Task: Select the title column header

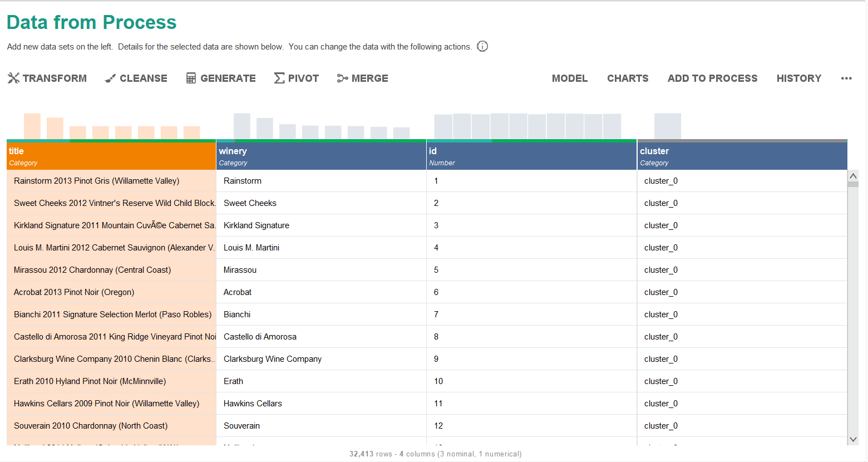Action: (111, 156)
